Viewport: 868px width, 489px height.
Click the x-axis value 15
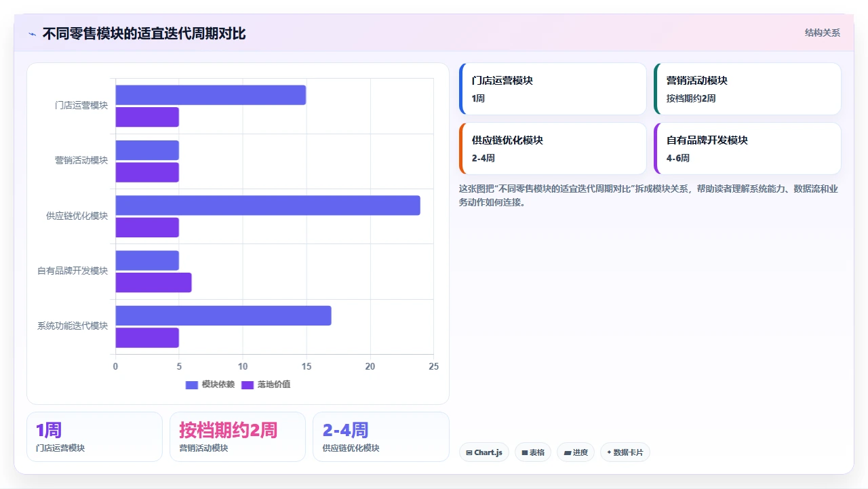pos(307,367)
